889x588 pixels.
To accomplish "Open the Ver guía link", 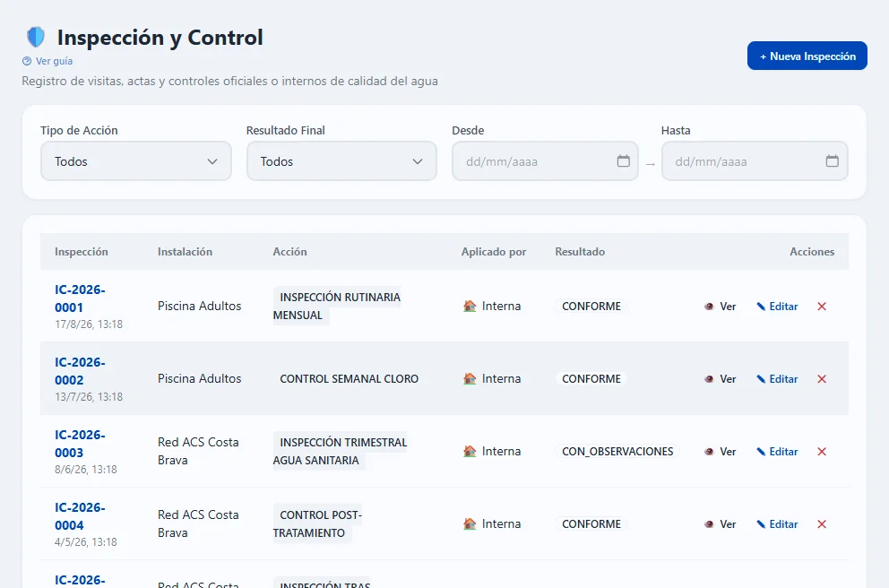I will pos(54,61).
